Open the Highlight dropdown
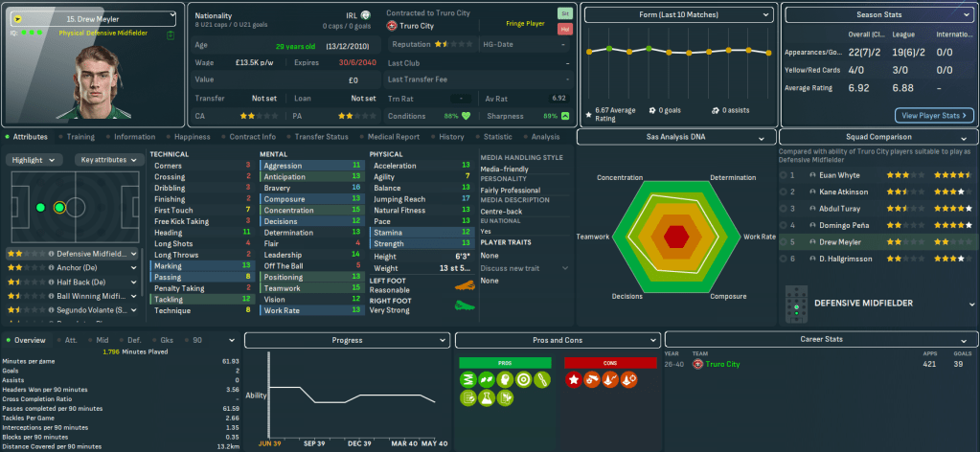Viewport: 980px width, 452px height. coord(34,160)
